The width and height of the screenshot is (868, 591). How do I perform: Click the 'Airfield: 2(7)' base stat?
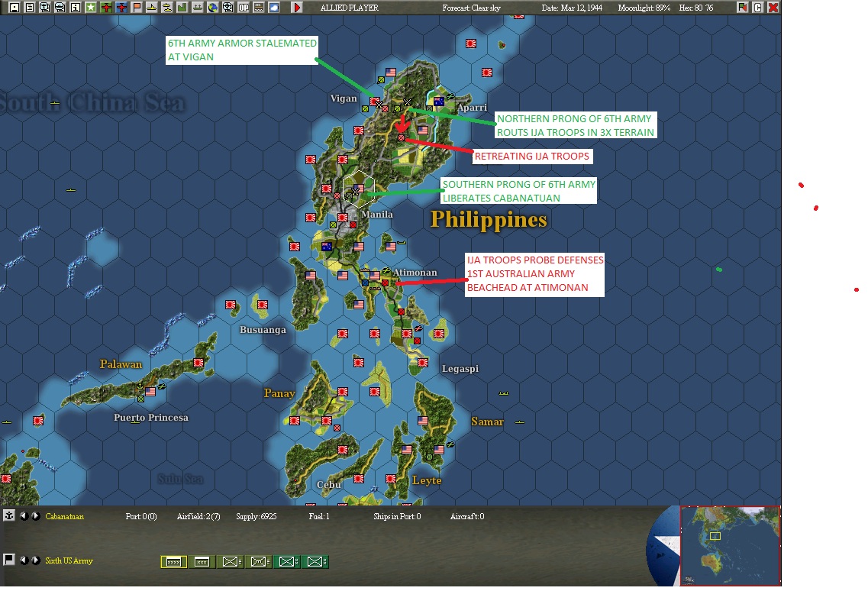coord(198,516)
